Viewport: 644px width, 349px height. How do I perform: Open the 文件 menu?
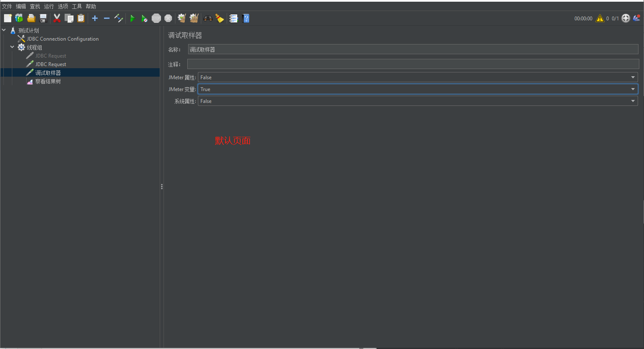point(7,6)
